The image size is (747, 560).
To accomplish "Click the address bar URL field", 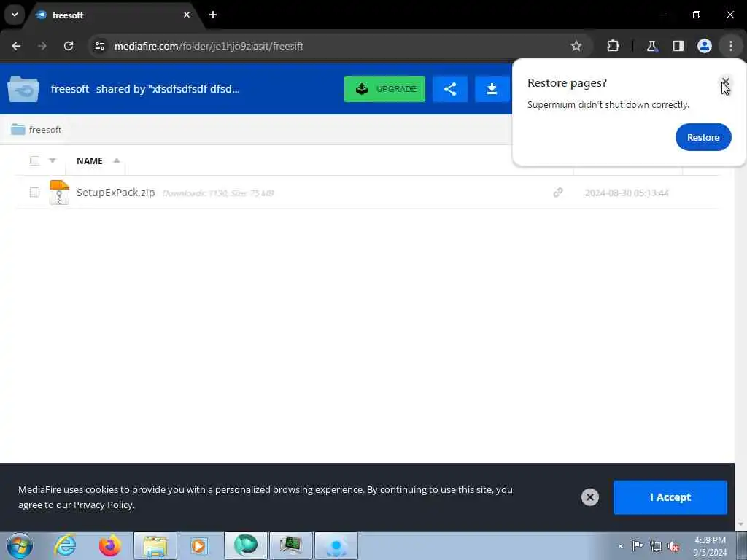I will 333,46.
